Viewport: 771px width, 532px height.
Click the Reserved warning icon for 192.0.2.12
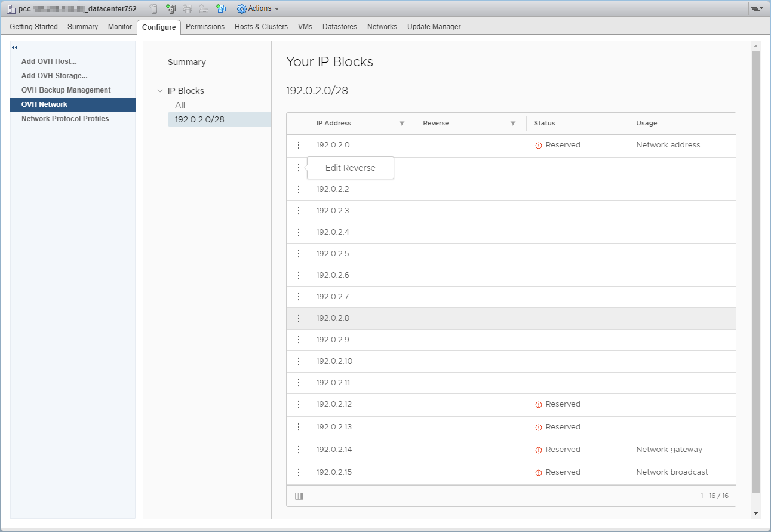tap(539, 405)
